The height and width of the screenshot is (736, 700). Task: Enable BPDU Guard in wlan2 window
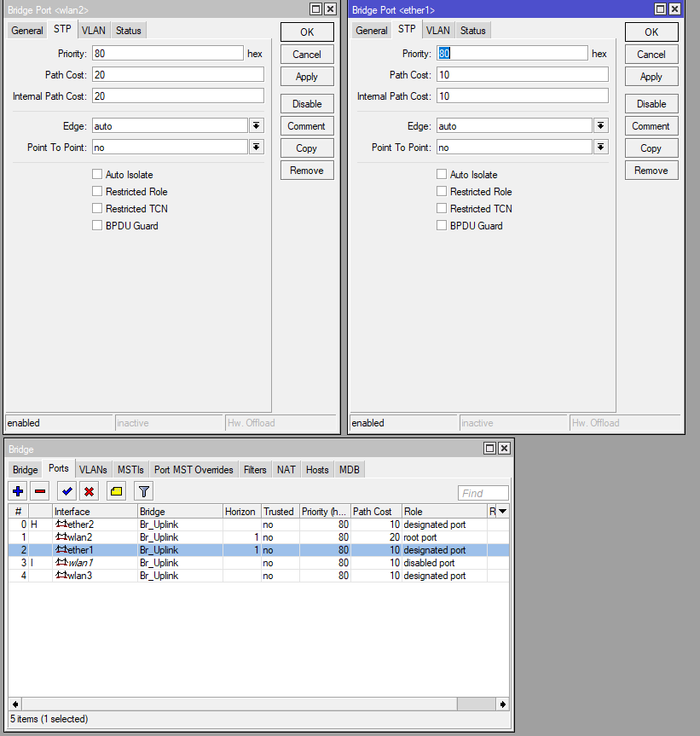pyautogui.click(x=97, y=225)
